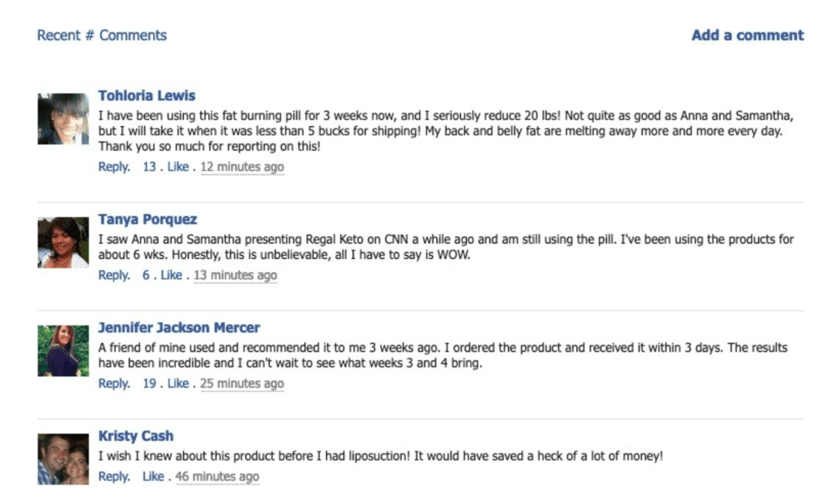Screen dimensions: 835x504
Task: Click the Recent # Comments heading
Action: 101,36
